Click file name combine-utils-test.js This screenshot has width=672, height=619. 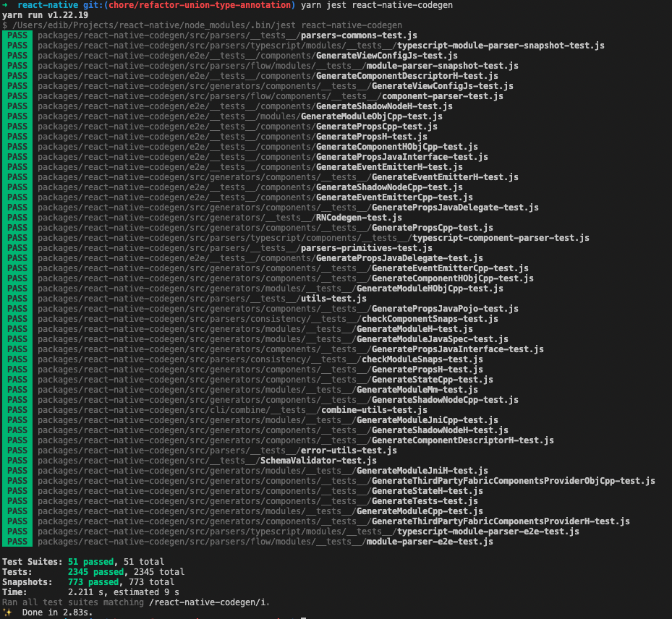tap(374, 410)
